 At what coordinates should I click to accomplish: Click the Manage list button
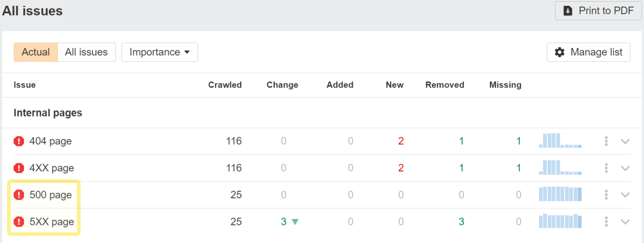(588, 52)
